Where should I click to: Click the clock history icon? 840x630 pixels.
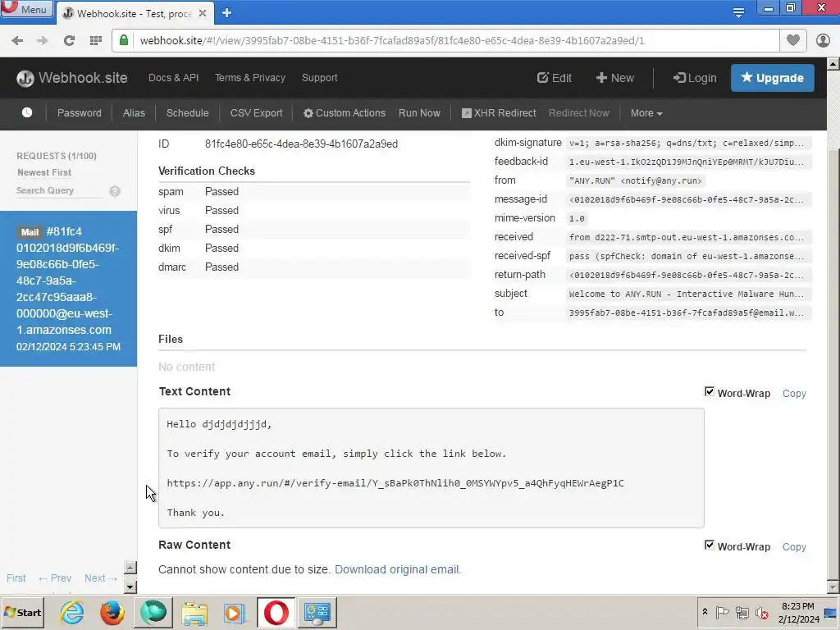pos(27,112)
